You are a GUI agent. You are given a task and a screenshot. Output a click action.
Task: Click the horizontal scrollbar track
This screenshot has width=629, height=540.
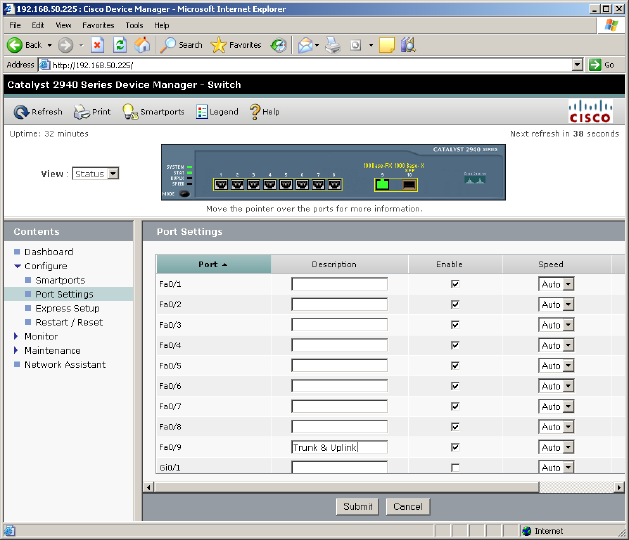tap(576, 487)
